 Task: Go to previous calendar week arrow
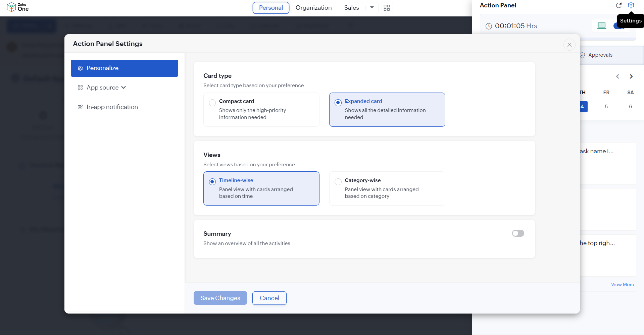(x=617, y=76)
